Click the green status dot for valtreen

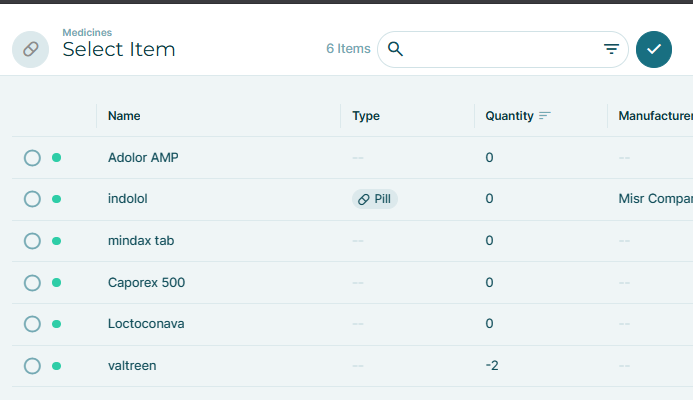tap(56, 366)
